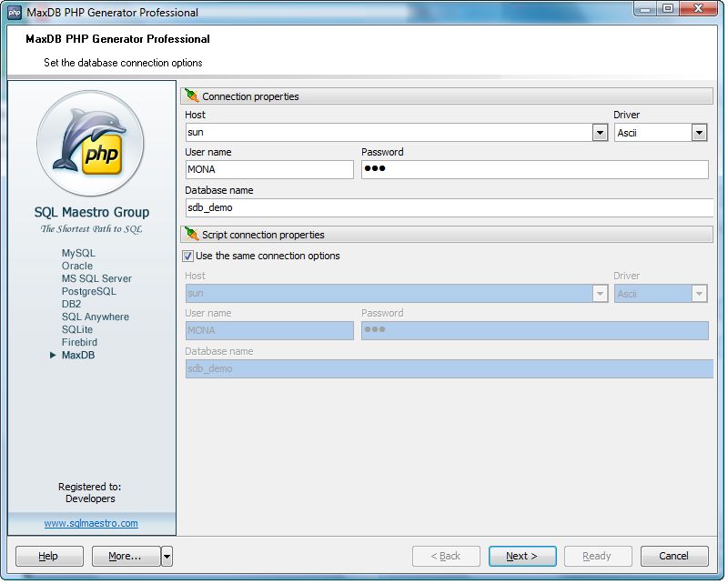Click the More... button

click(126, 557)
